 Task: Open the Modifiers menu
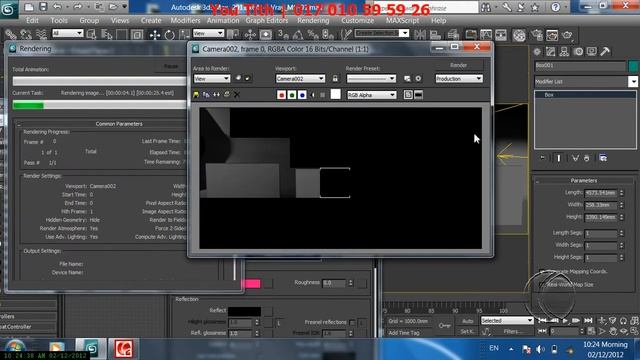point(185,20)
